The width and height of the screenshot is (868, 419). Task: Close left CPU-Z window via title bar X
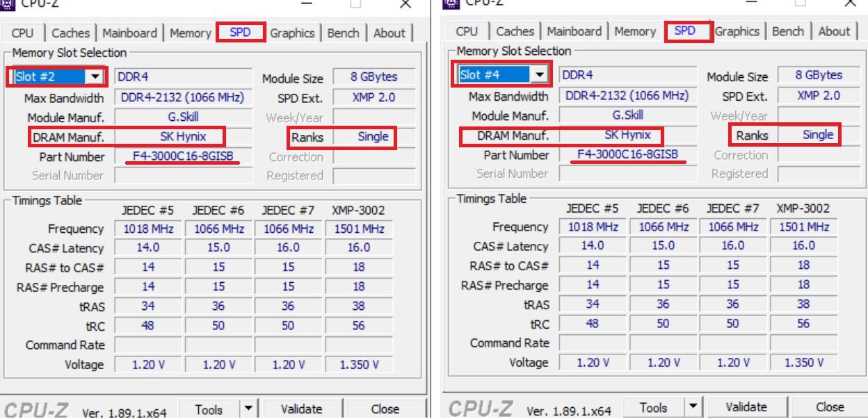pyautogui.click(x=405, y=3)
